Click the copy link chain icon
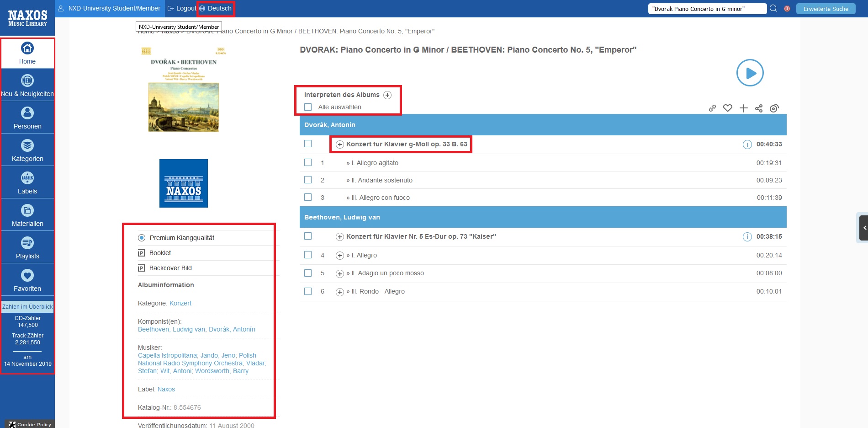Viewport: 868px width, 428px height. (712, 108)
